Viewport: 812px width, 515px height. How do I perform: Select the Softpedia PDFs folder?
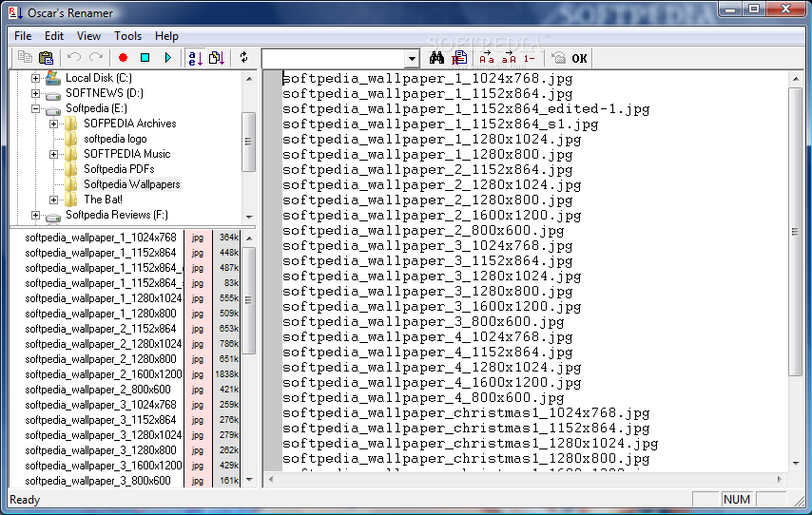point(119,169)
